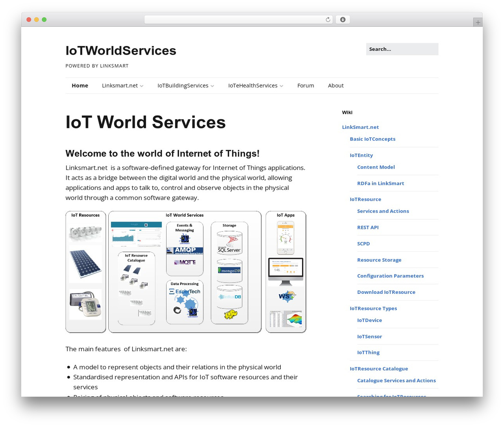
Task: Focus the Search input field
Action: (402, 49)
